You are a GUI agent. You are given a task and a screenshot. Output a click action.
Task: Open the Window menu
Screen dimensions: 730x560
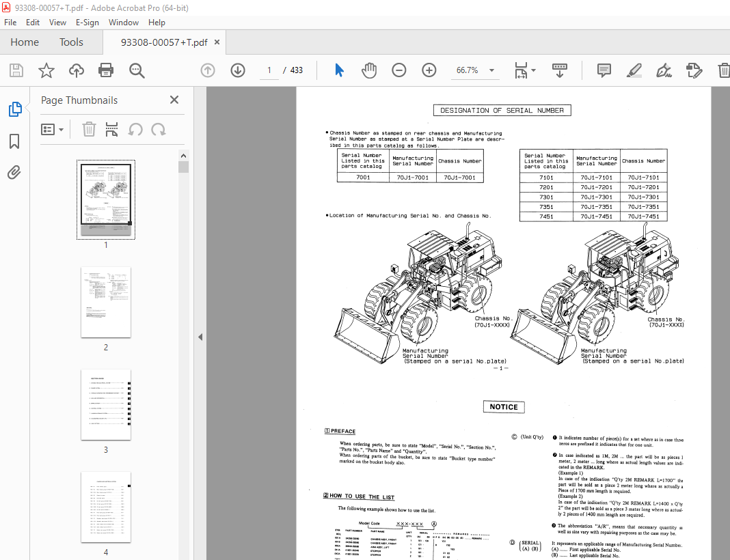point(123,23)
